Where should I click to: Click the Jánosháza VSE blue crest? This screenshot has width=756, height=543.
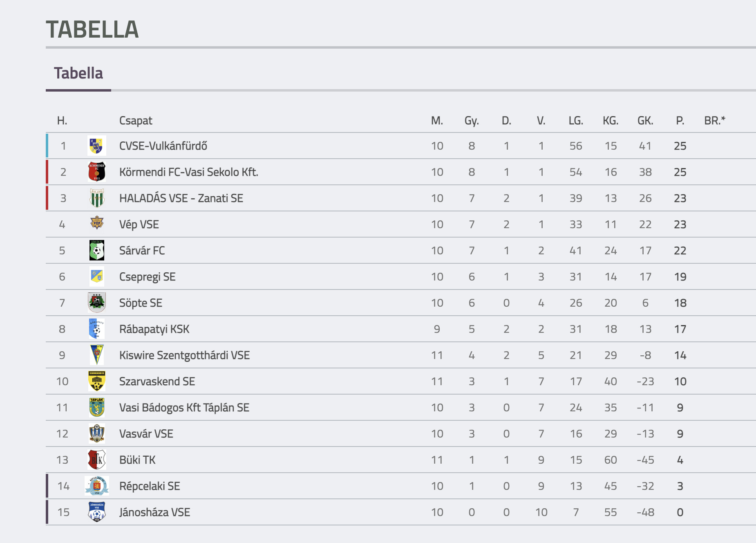coord(97,512)
